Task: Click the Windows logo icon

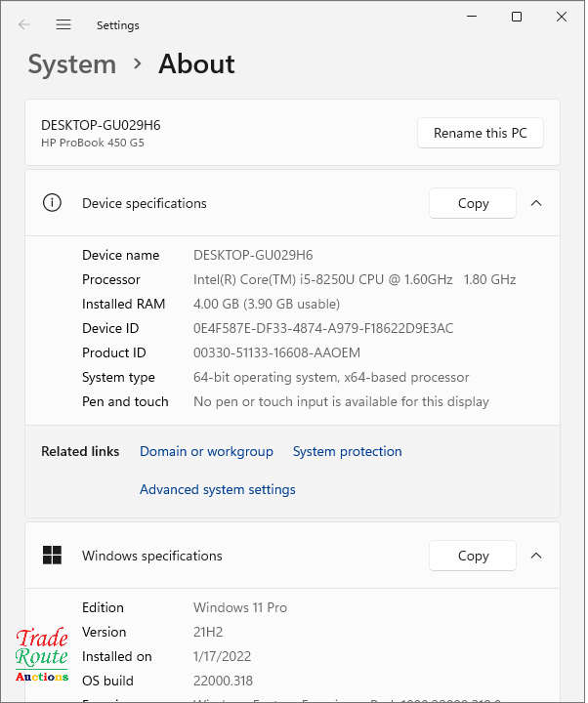Action: point(52,556)
